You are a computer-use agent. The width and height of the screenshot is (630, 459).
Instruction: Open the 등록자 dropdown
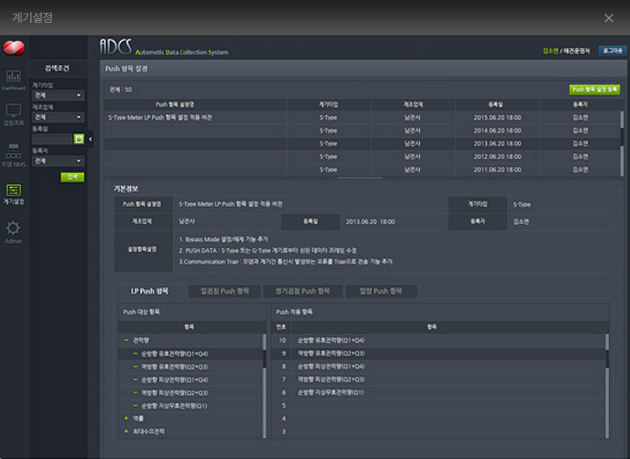tap(58, 161)
